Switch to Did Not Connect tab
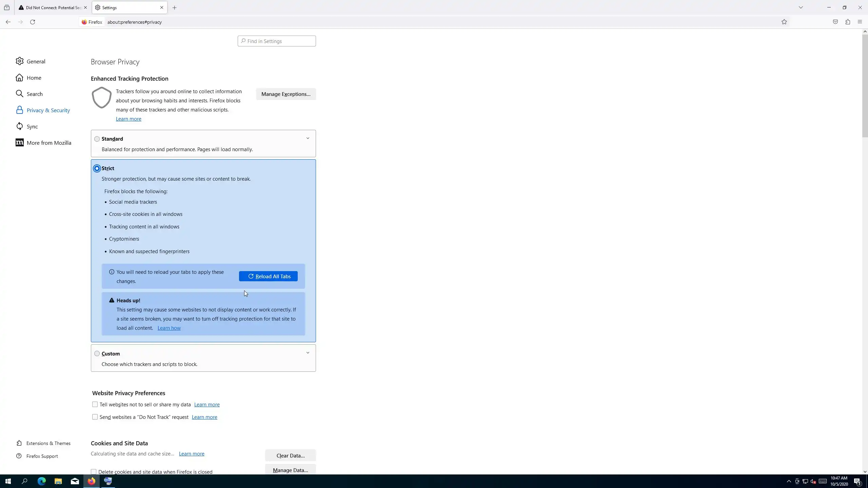Image resolution: width=868 pixels, height=488 pixels. [x=51, y=7]
